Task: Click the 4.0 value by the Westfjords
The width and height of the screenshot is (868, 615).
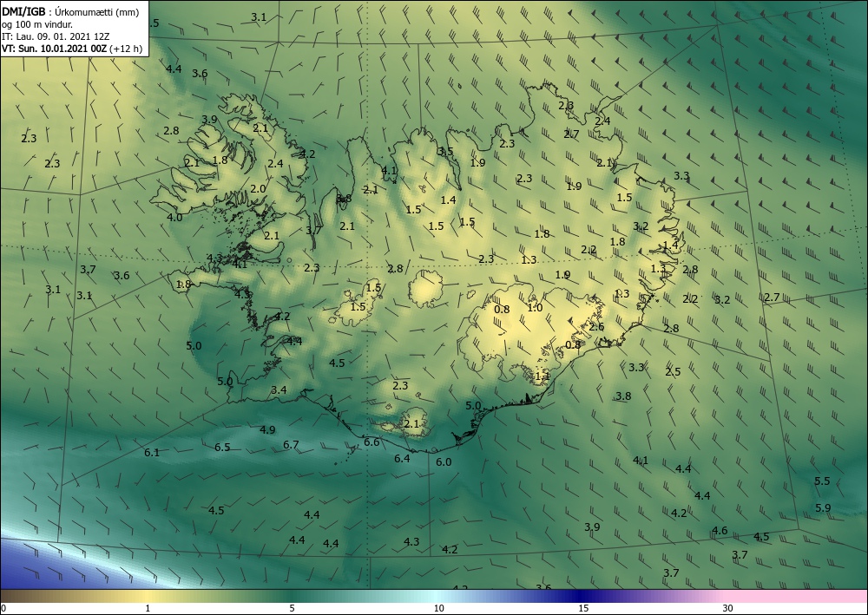Action: click(x=174, y=218)
